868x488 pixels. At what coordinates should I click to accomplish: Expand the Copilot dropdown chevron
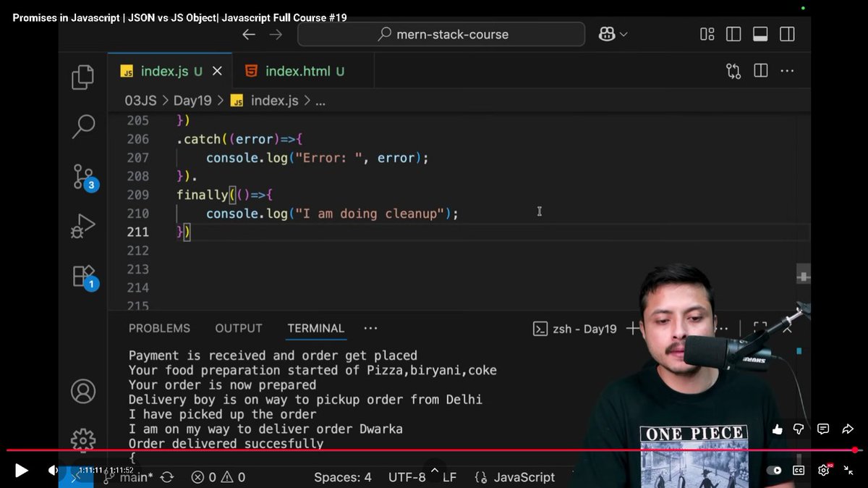pyautogui.click(x=624, y=34)
